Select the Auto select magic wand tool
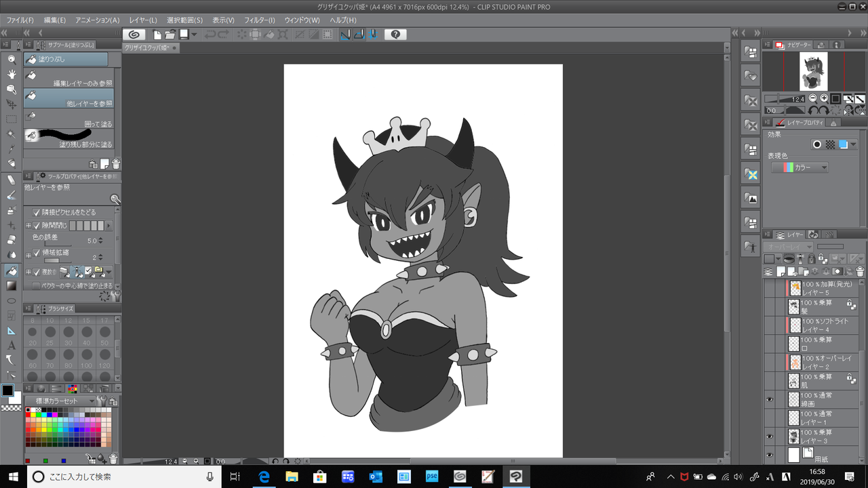This screenshot has height=488, width=868. pyautogui.click(x=12, y=134)
